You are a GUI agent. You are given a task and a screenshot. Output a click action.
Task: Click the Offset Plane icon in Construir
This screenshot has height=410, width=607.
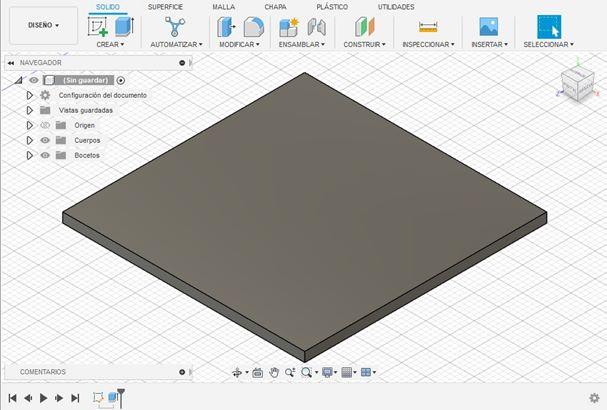365,27
